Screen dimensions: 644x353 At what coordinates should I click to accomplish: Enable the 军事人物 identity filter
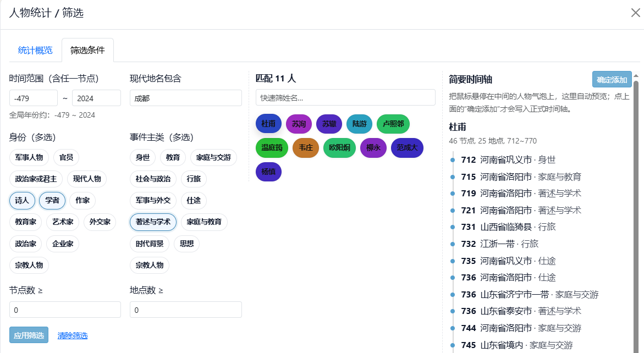click(x=30, y=158)
